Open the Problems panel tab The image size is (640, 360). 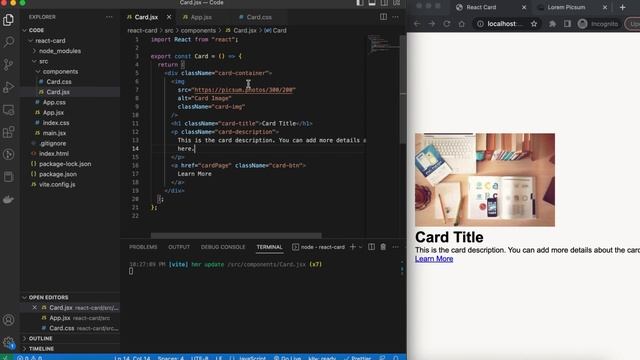143,247
